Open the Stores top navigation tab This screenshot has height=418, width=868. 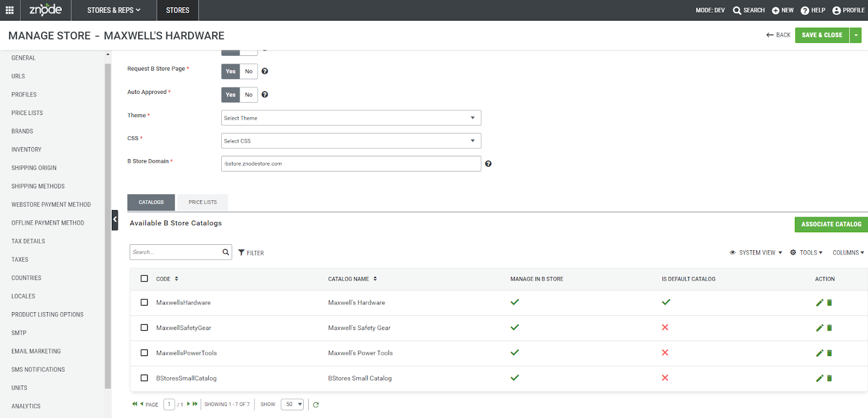tap(178, 10)
